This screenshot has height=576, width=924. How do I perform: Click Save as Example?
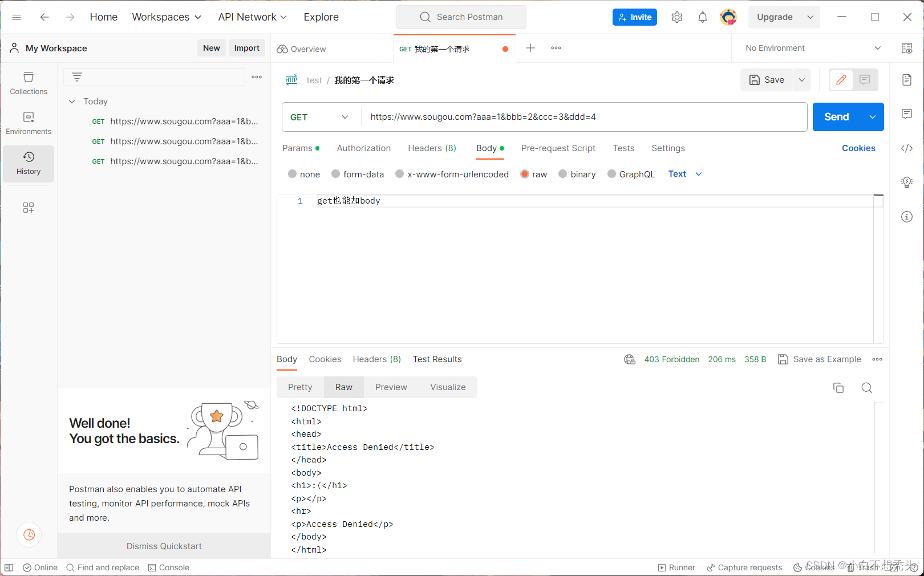click(820, 359)
